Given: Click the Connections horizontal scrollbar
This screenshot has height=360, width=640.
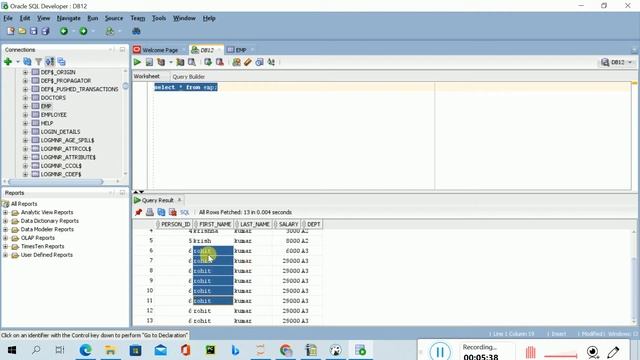Looking at the screenshot, I should pos(56,182).
